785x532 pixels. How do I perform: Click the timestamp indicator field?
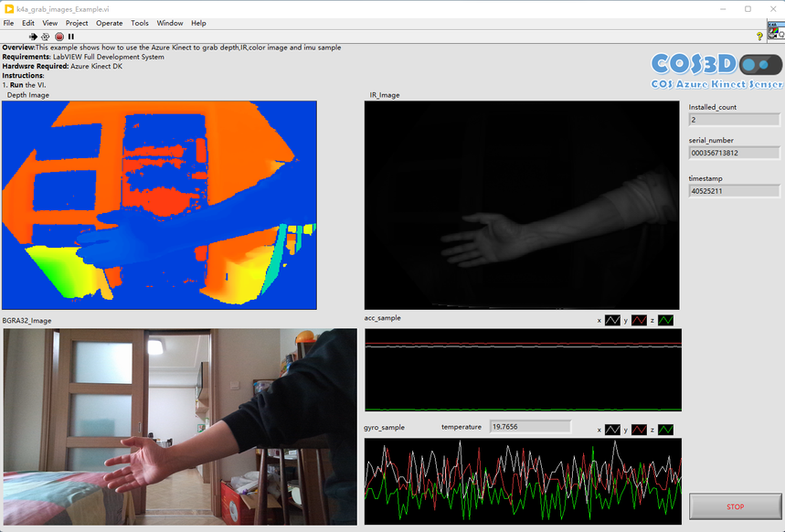tap(734, 191)
